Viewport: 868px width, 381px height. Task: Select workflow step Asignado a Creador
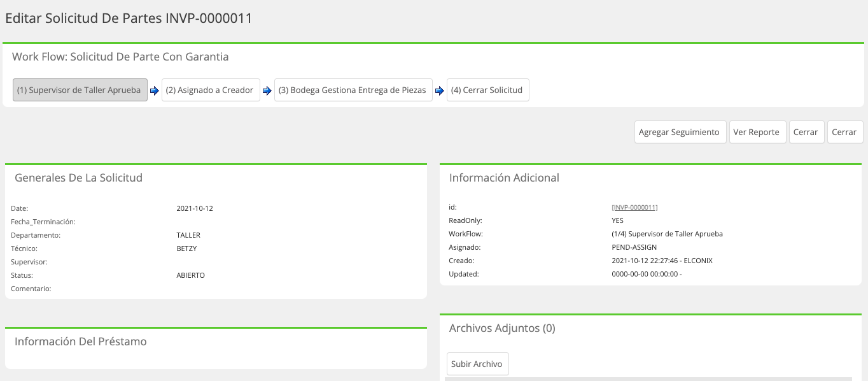[211, 90]
